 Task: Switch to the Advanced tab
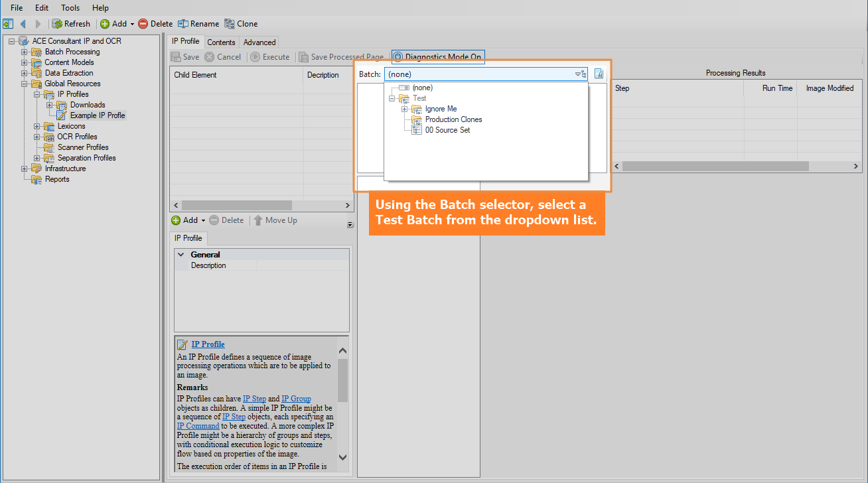coord(259,42)
